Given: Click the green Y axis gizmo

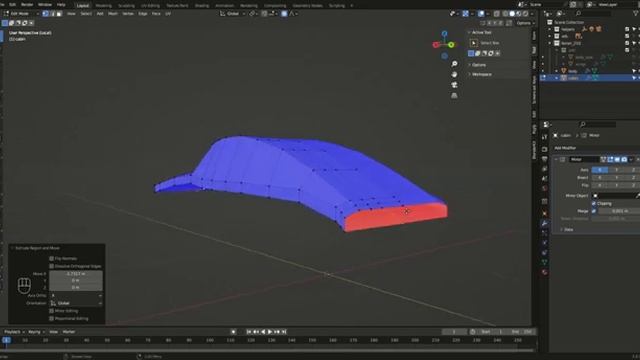Looking at the screenshot, I should click(x=451, y=45).
